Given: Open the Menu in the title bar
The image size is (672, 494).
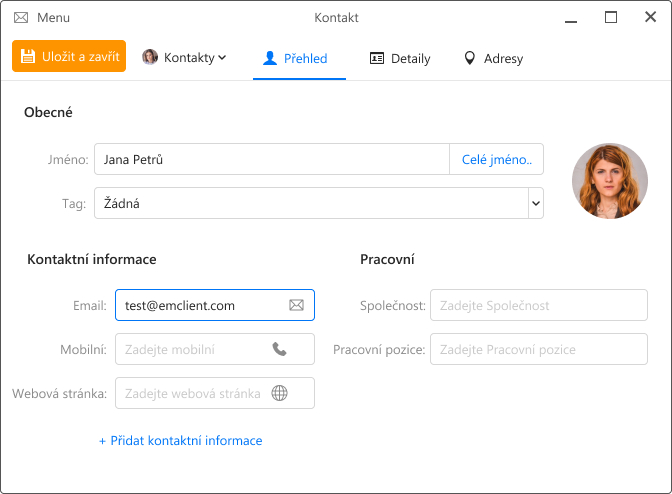Looking at the screenshot, I should [x=53, y=18].
